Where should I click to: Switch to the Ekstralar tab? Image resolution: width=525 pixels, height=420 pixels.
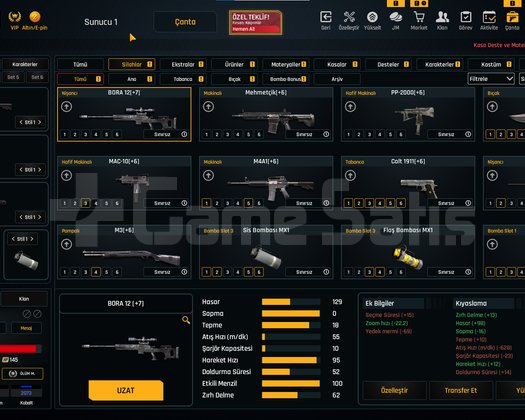tap(188, 64)
